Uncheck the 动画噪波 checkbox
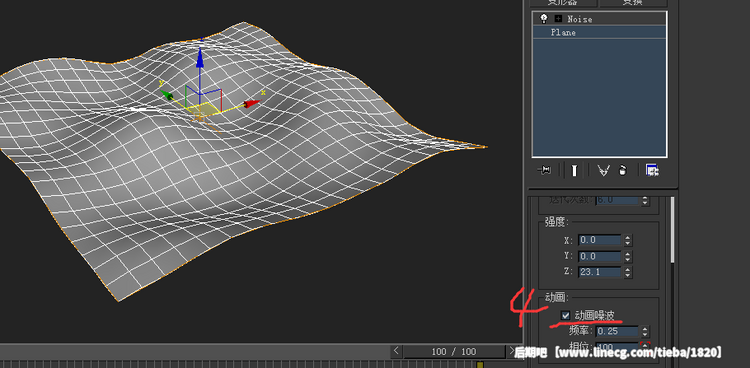This screenshot has width=750, height=368. point(566,315)
